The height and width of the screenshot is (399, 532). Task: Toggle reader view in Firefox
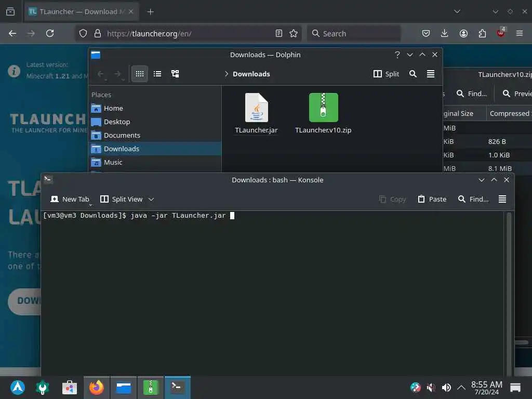279,33
